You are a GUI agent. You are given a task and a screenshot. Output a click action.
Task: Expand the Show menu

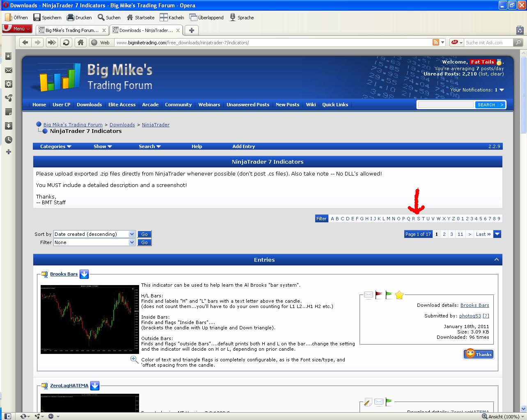click(x=103, y=146)
